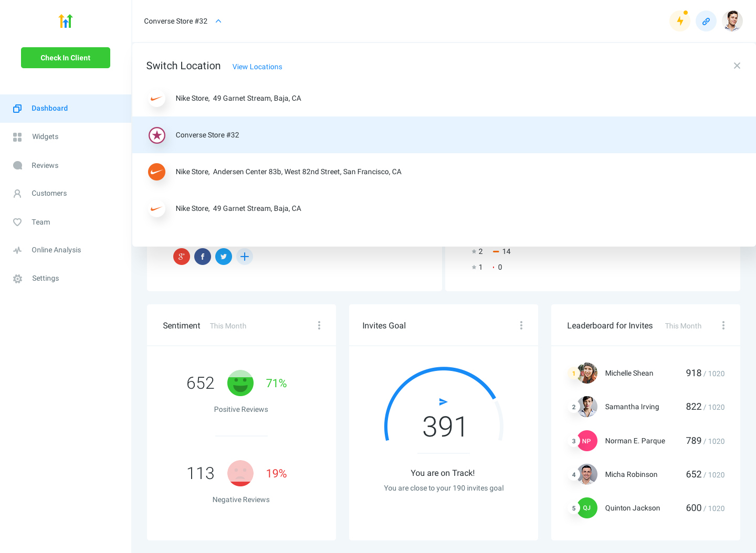Click the NP initials avatar
Screen dimensions: 756x553
click(x=587, y=441)
